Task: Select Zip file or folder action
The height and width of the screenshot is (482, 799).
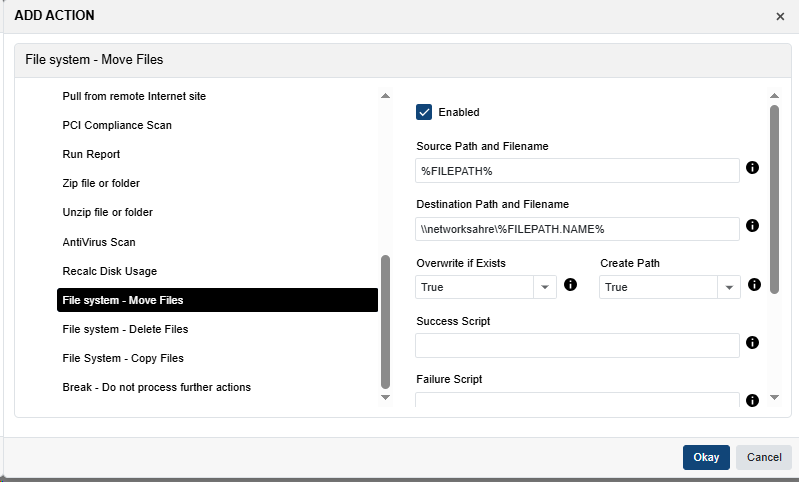Action: click(x=101, y=183)
